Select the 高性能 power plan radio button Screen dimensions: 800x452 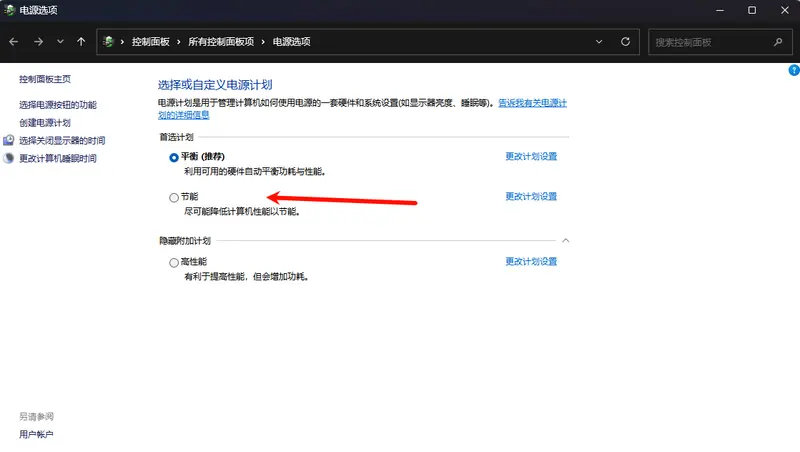click(x=174, y=262)
